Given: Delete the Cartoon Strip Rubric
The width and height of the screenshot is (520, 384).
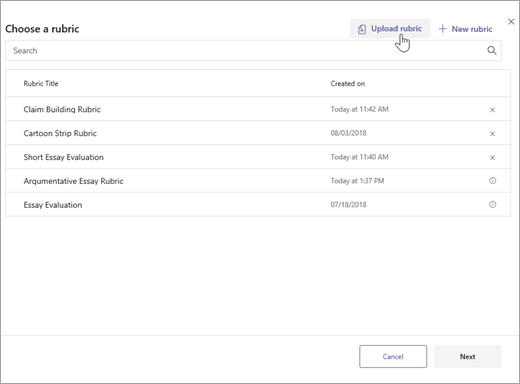Looking at the screenshot, I should tap(492, 134).
